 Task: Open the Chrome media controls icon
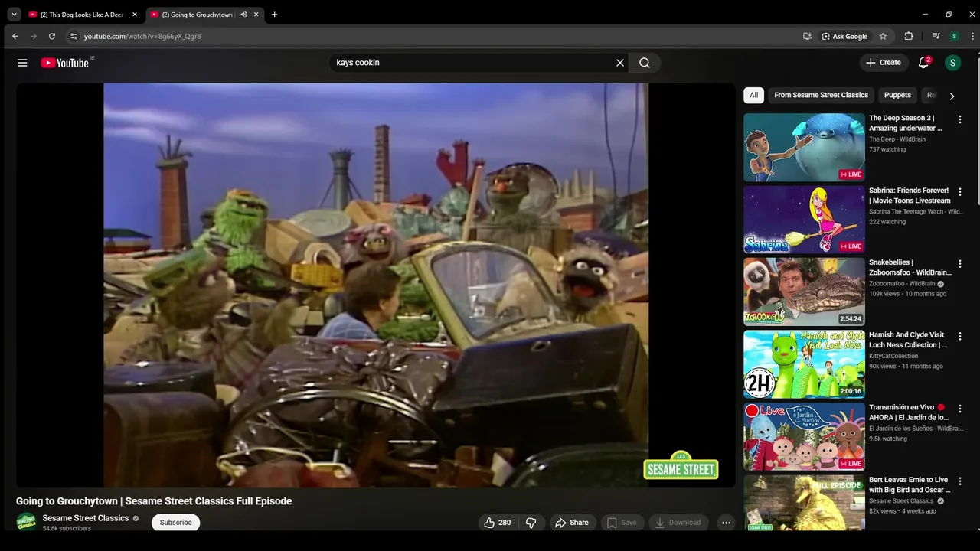click(x=936, y=36)
